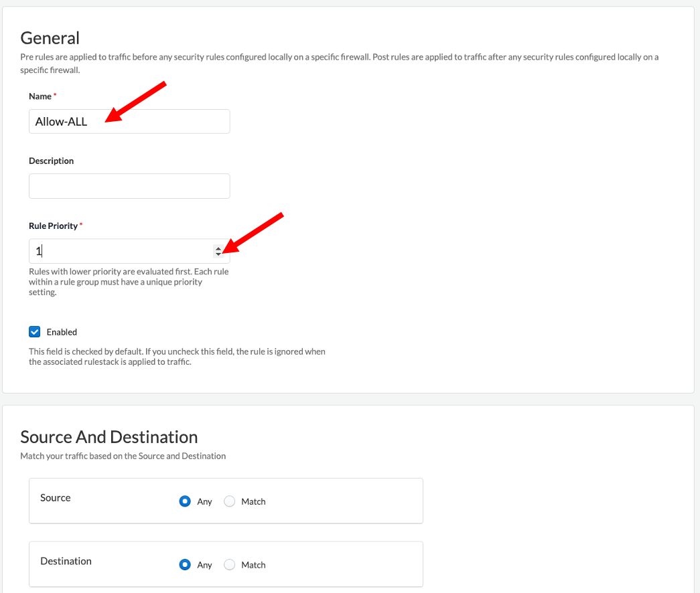Increase Rule Priority with the up stepper arrow
700x593 pixels.
(218, 248)
